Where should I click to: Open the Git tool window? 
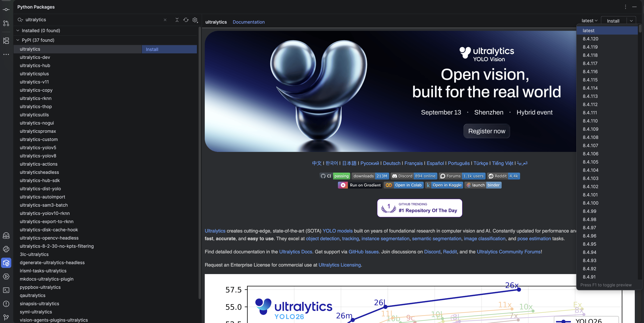tap(6, 317)
